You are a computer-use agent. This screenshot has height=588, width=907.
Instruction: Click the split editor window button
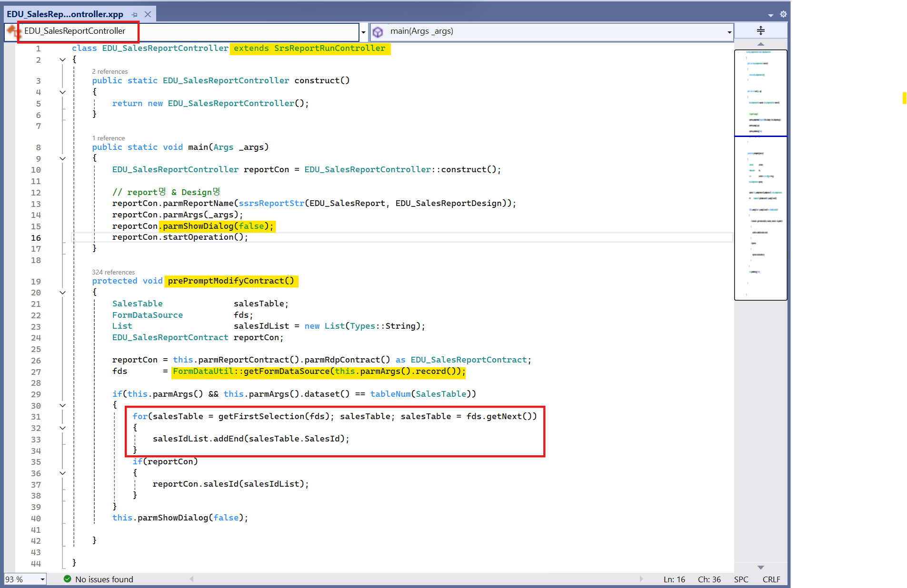click(760, 31)
